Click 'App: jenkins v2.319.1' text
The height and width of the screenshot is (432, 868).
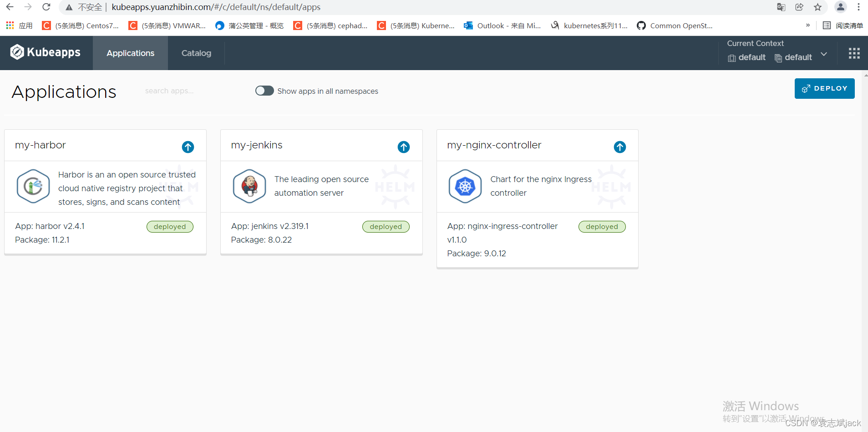[269, 226]
